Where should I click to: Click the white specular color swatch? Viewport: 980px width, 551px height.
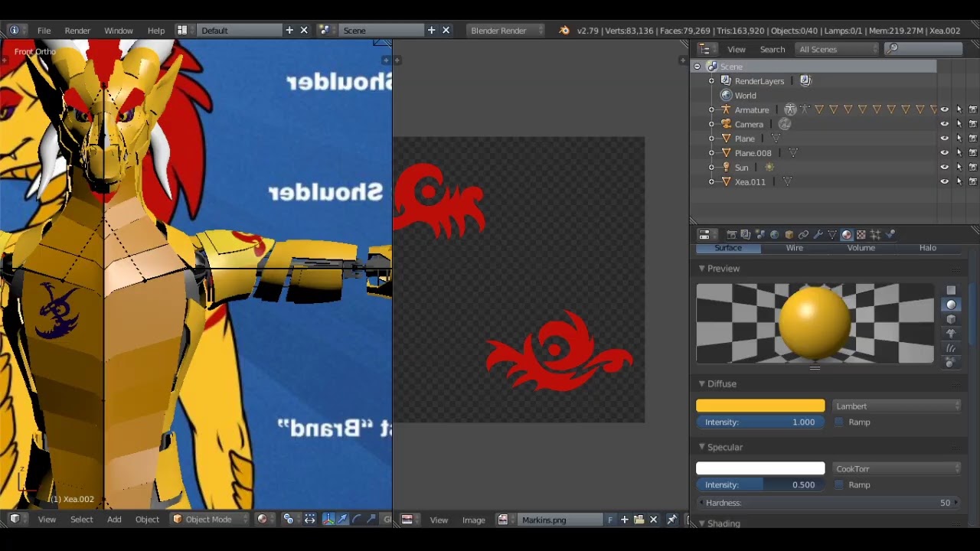(760, 468)
